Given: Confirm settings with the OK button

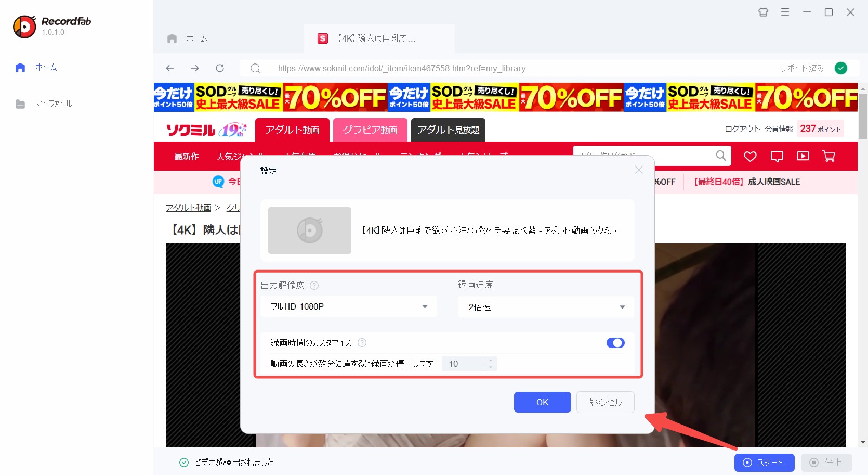Looking at the screenshot, I should coord(542,402).
